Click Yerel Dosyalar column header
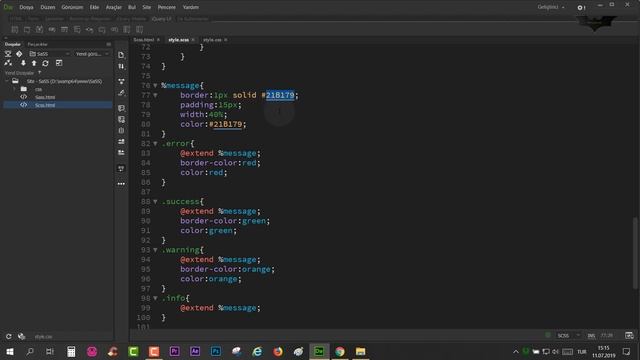 click(19, 73)
